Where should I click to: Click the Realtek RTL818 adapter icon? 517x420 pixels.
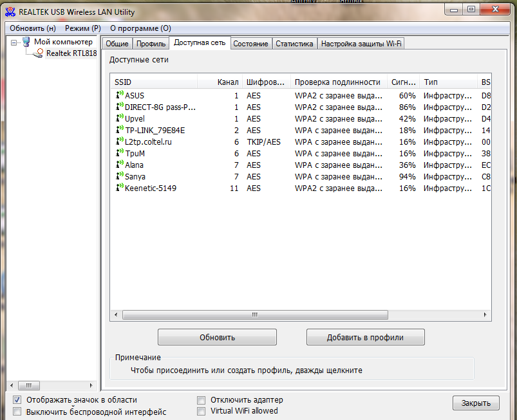point(39,53)
